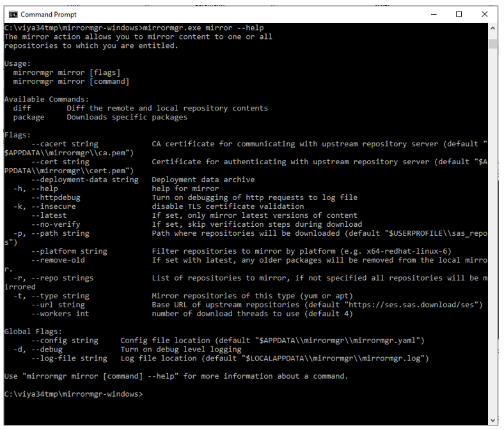Image resolution: width=504 pixels, height=430 pixels.
Task: Click the '--config string' global flag
Action: coord(65,341)
